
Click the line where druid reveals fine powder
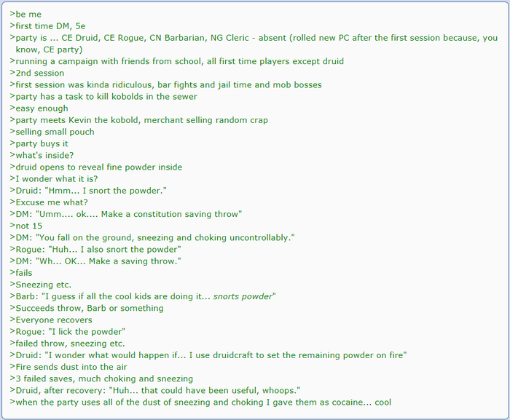click(x=96, y=167)
